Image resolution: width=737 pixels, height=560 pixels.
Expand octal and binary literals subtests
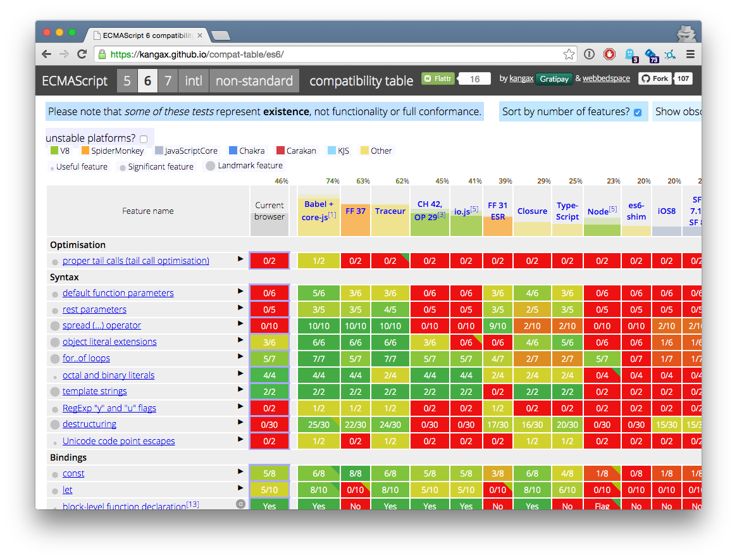coord(240,373)
